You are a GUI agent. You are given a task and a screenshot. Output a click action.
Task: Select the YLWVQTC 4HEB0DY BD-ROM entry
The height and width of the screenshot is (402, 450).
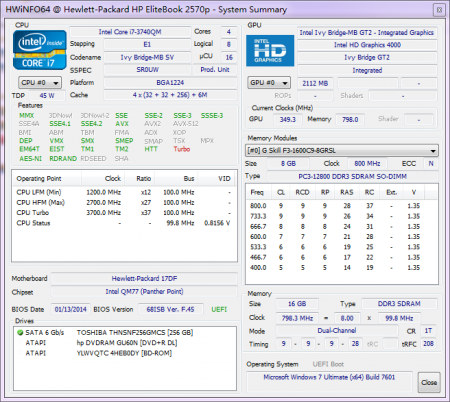tap(124, 353)
